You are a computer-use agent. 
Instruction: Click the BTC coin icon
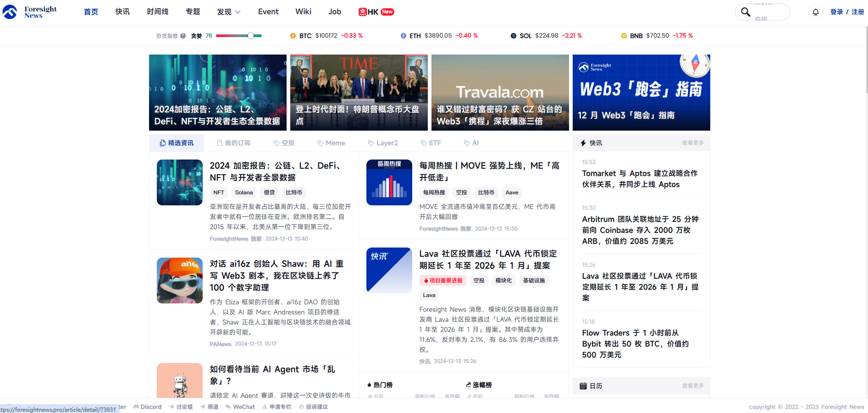coord(293,36)
